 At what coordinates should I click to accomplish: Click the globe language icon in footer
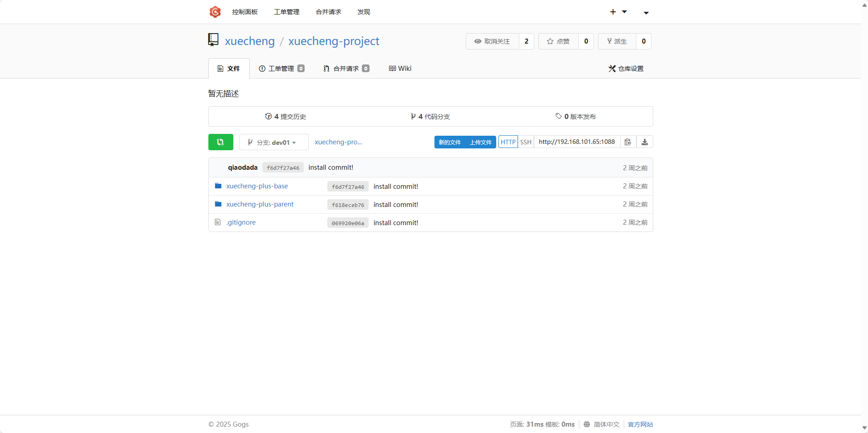tap(587, 424)
